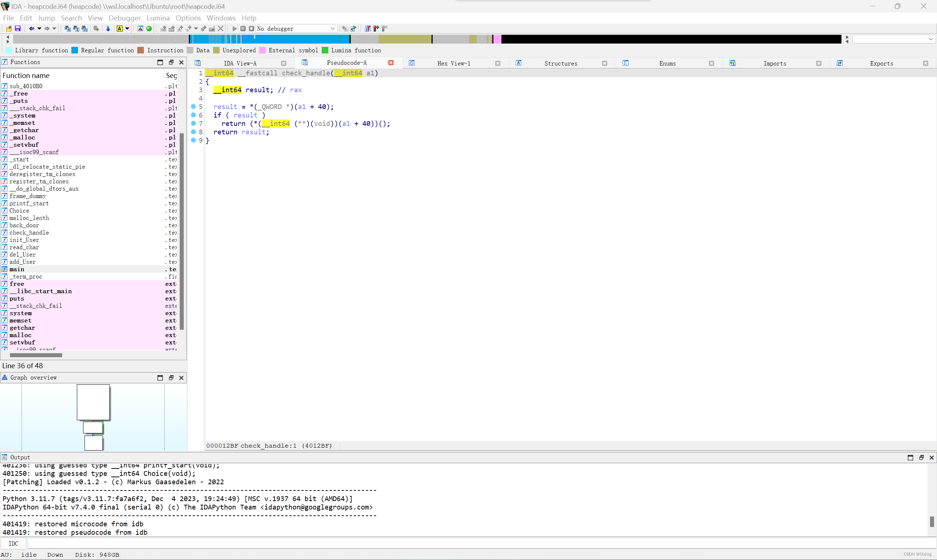Image resolution: width=937 pixels, height=560 pixels.
Task: Close the Pseudocode-A tab
Action: point(391,63)
